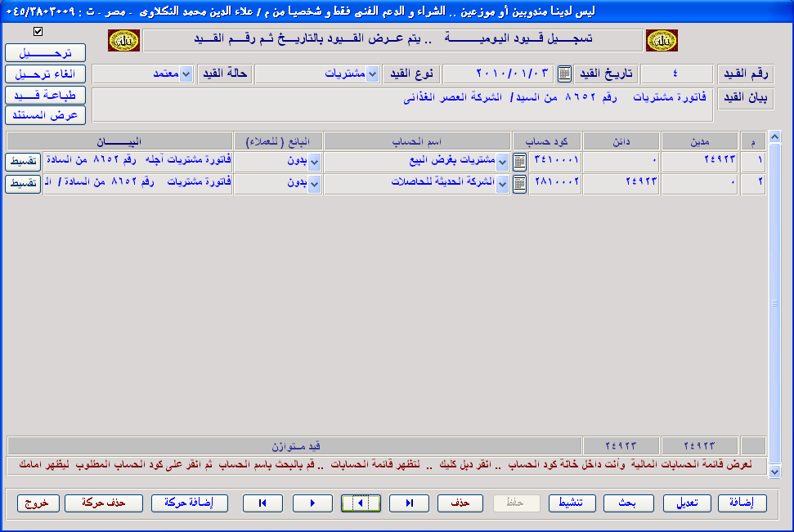Click the account code lookup icon in row 1
The width and height of the screenshot is (794, 532).
(519, 162)
